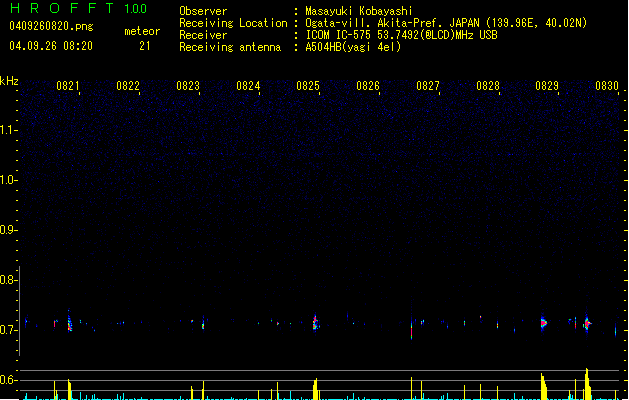Click the 0826 time marker

[368, 86]
